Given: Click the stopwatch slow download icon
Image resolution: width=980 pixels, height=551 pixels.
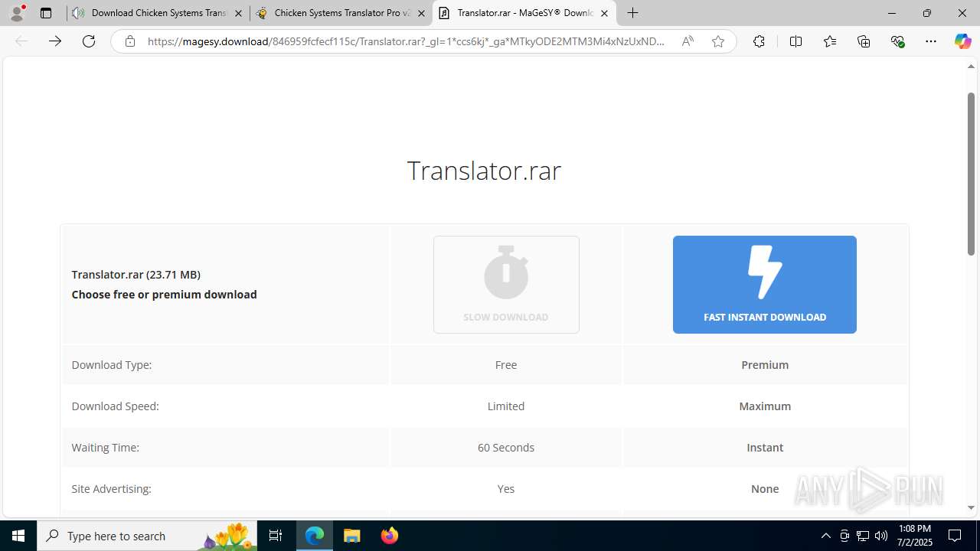Looking at the screenshot, I should 506,272.
